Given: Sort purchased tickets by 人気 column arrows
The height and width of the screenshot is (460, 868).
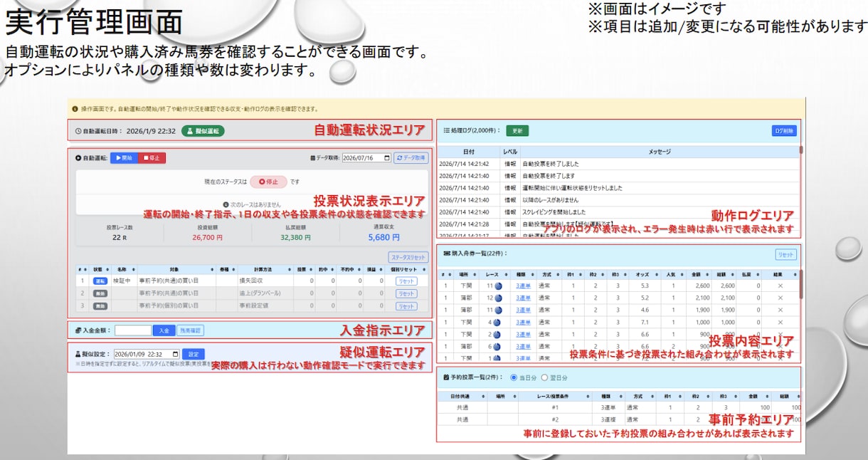Looking at the screenshot, I should [x=684, y=273].
